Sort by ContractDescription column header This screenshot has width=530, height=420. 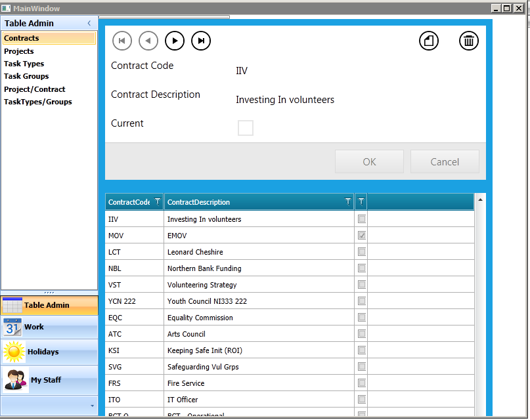(198, 202)
